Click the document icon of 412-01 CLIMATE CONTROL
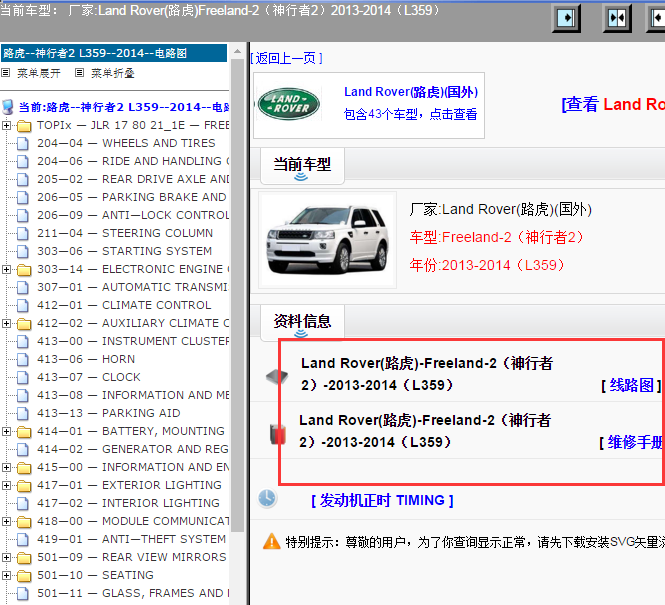The image size is (665, 605). click(x=23, y=306)
